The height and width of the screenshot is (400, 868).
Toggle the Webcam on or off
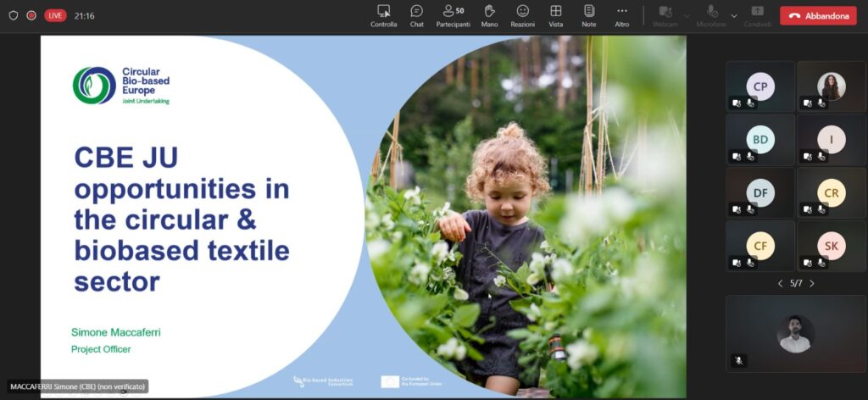click(665, 15)
